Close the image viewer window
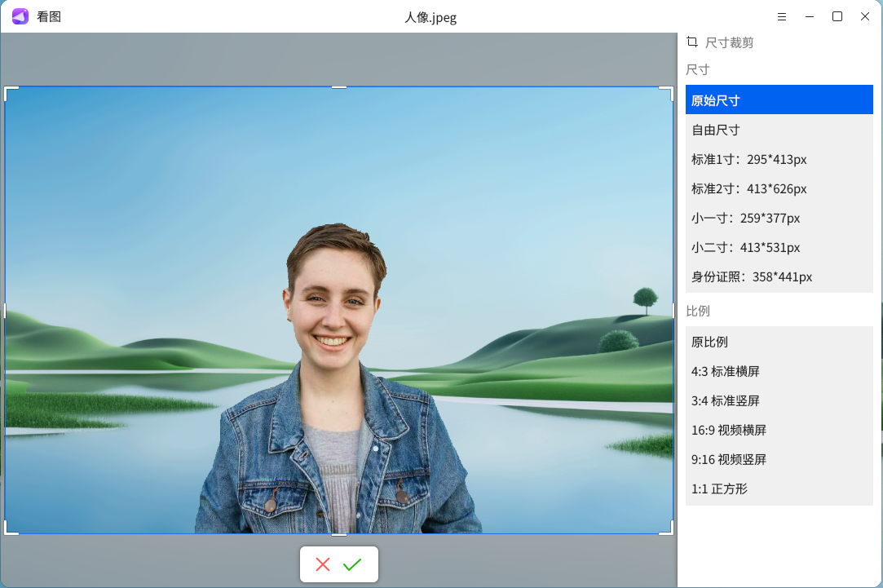This screenshot has height=588, width=883. click(865, 16)
